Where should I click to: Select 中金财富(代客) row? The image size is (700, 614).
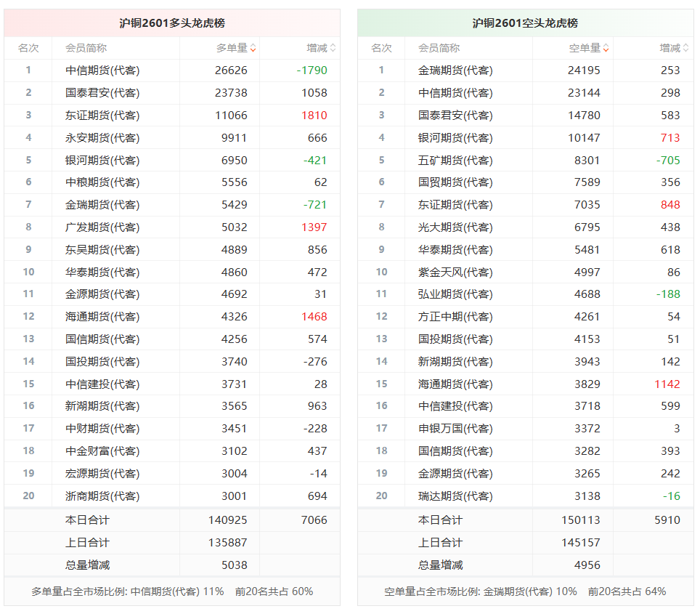(x=172, y=451)
